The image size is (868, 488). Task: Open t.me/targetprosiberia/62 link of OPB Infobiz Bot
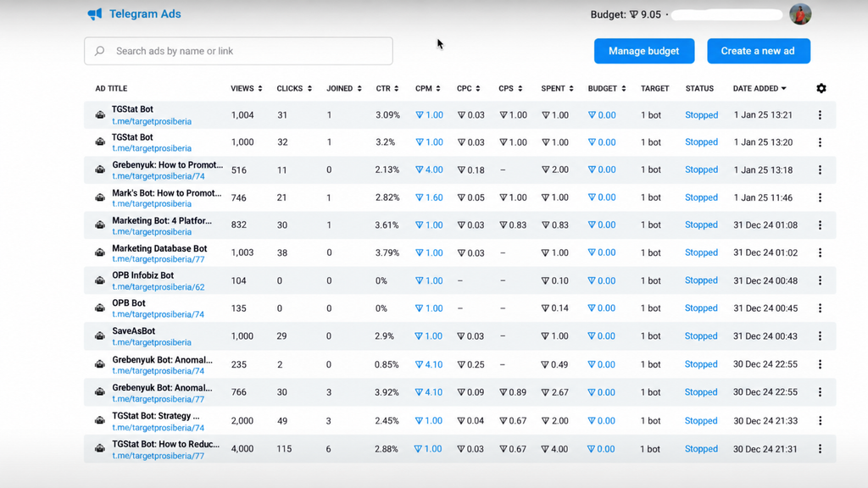click(x=159, y=287)
